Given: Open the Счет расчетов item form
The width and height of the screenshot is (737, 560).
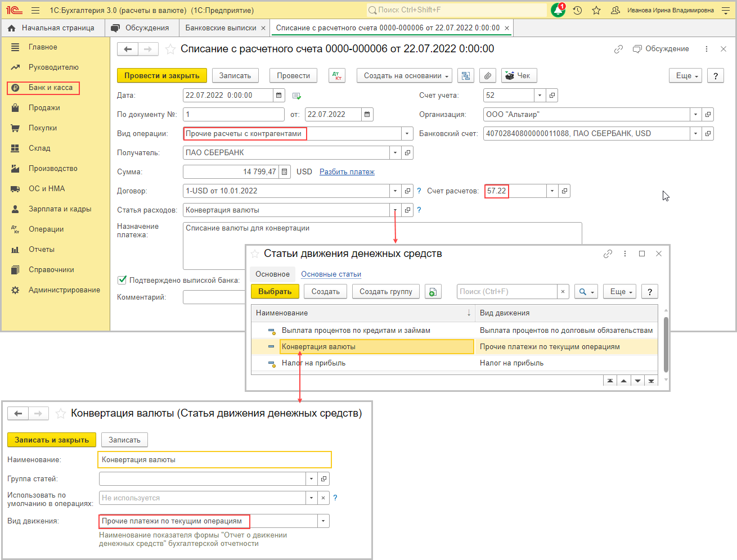Looking at the screenshot, I should (564, 191).
